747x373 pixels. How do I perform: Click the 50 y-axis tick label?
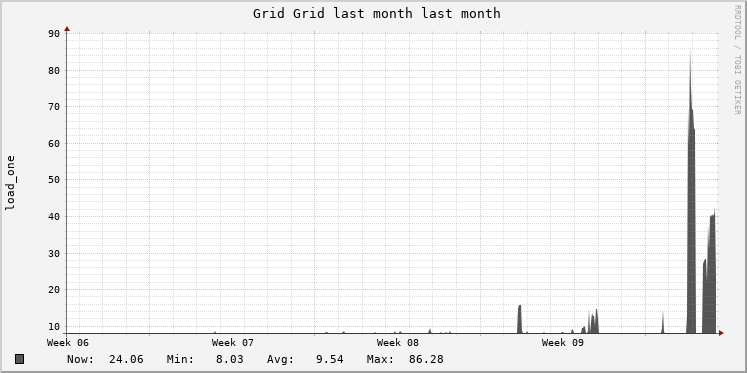click(54, 180)
